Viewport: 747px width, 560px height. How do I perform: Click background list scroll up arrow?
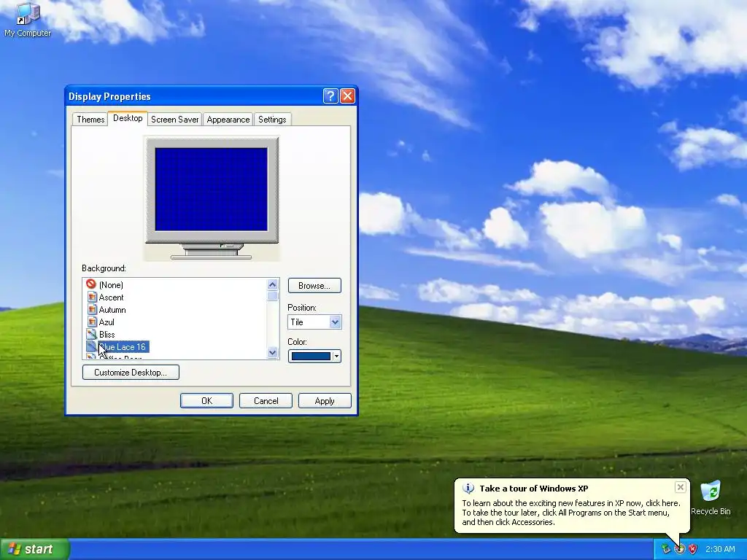pyautogui.click(x=273, y=285)
